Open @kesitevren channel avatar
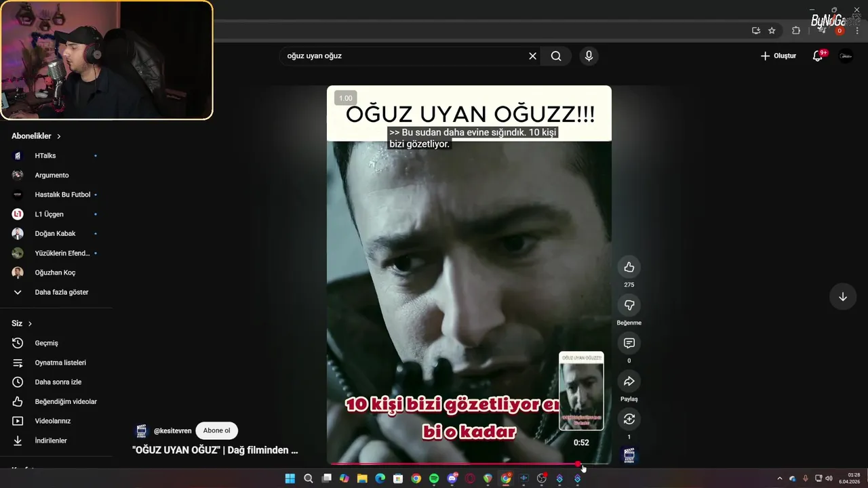Viewport: 868px width, 488px height. [x=141, y=431]
